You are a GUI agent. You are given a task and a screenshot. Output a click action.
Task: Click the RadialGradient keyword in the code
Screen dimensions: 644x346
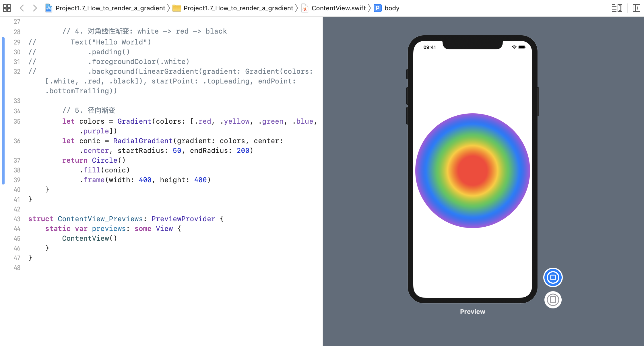143,141
